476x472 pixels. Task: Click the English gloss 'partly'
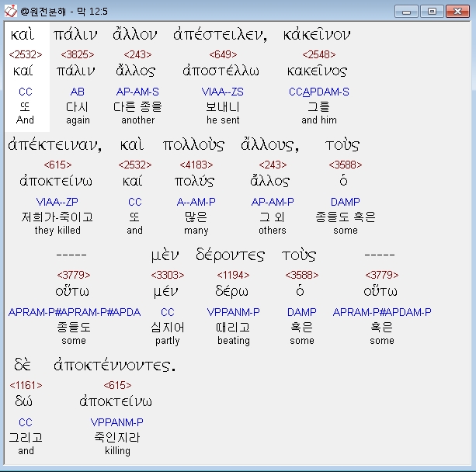[168, 341]
